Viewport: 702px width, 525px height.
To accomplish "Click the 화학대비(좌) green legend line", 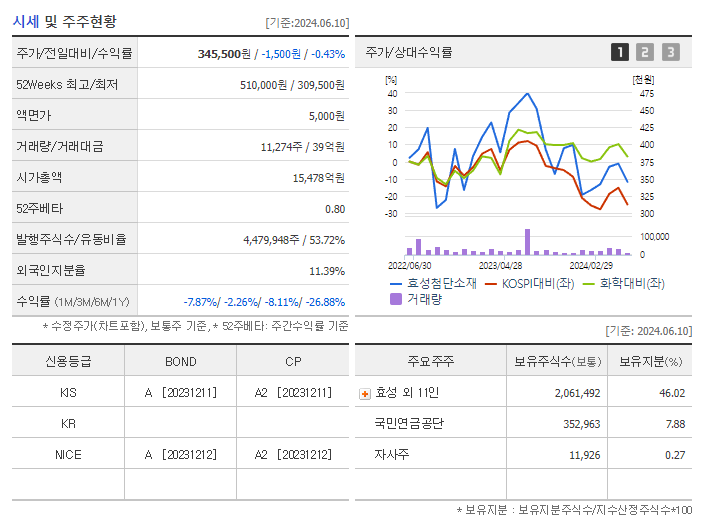I will tap(589, 284).
